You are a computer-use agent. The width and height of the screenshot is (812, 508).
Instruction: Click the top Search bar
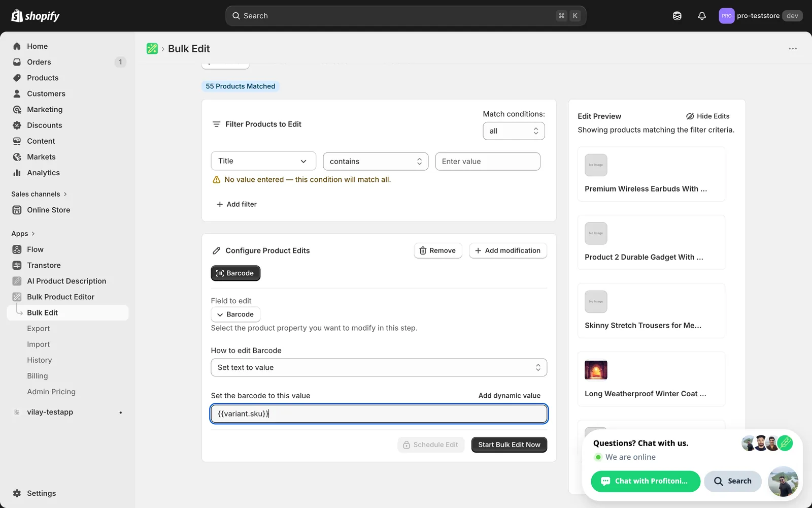pyautogui.click(x=405, y=16)
